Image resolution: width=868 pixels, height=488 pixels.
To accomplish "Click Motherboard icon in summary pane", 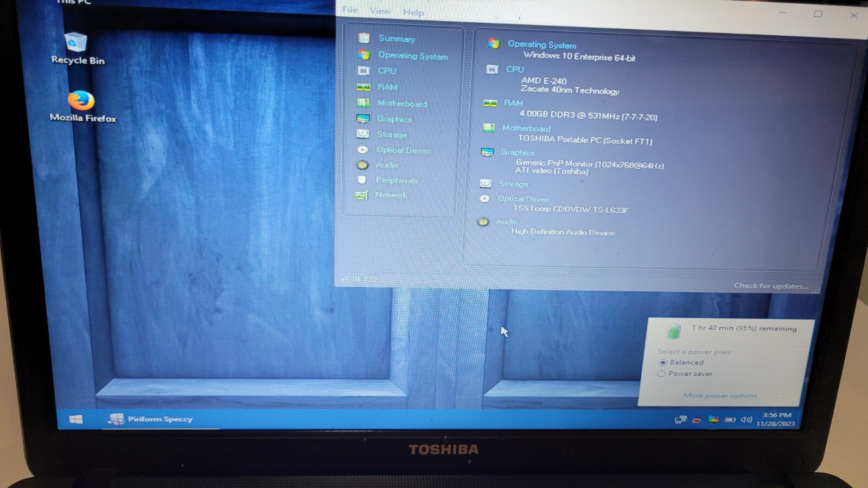I will point(489,127).
